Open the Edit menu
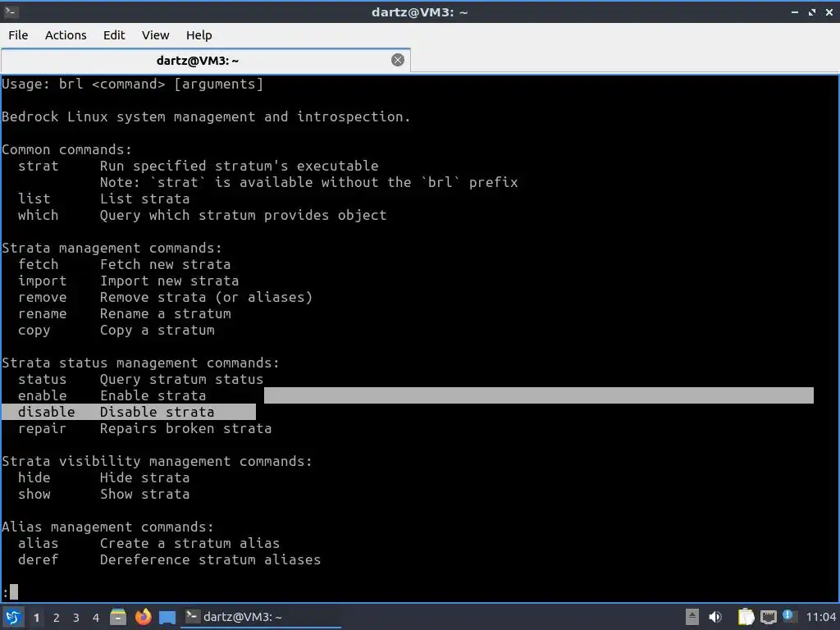Screen dimensions: 840x630 click(113, 34)
